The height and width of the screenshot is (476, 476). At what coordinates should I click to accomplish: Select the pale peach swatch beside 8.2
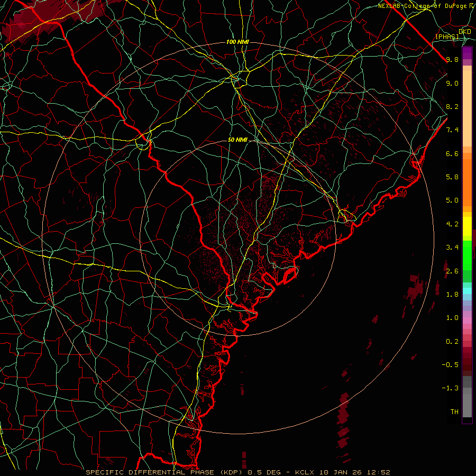point(467,108)
